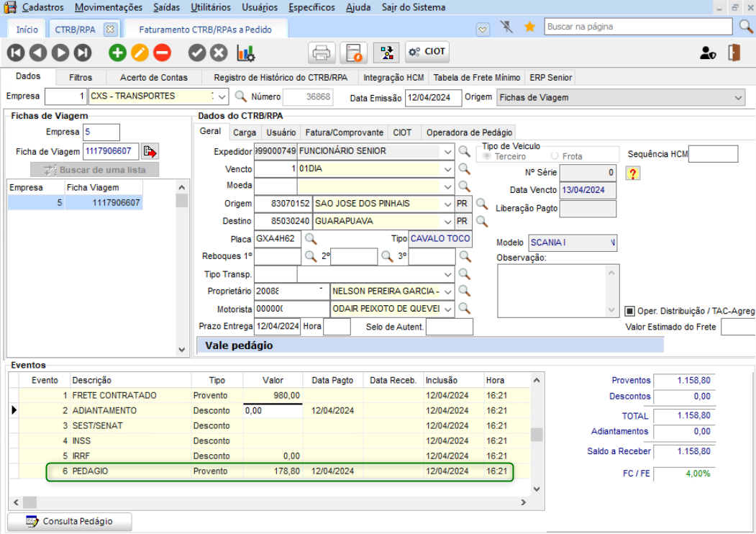Click the printer icon in the toolbar
The image size is (756, 534).
(322, 53)
